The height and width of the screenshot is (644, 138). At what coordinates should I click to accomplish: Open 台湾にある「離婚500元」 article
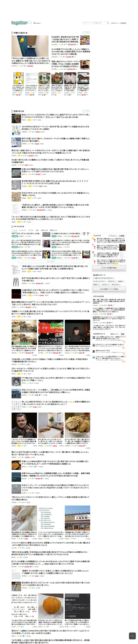(55, 171)
